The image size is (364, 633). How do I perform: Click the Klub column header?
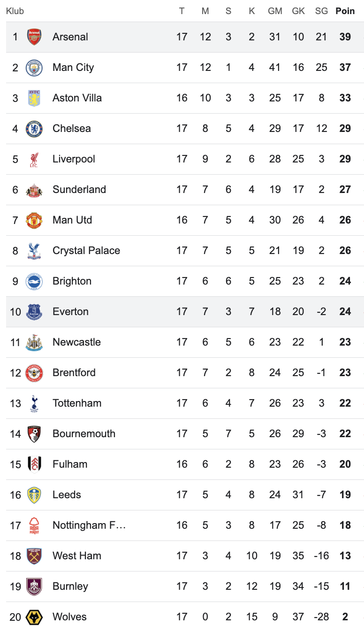pyautogui.click(x=15, y=11)
